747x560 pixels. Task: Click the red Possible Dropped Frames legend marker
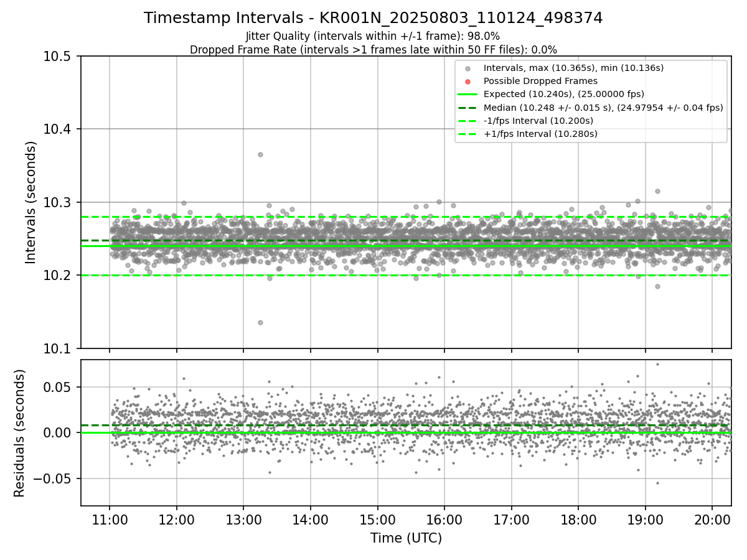click(468, 81)
